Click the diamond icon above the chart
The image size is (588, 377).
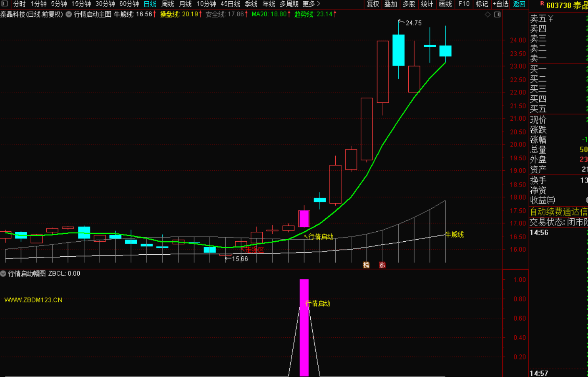(487, 15)
